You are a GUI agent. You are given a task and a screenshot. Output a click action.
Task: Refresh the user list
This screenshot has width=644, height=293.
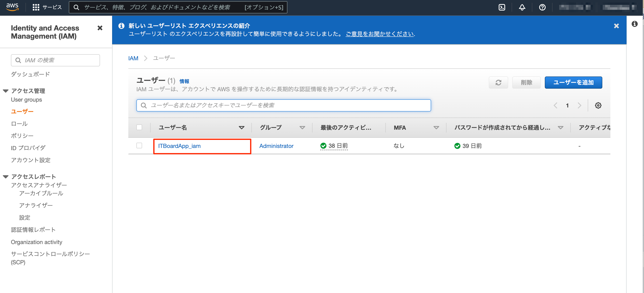tap(498, 83)
